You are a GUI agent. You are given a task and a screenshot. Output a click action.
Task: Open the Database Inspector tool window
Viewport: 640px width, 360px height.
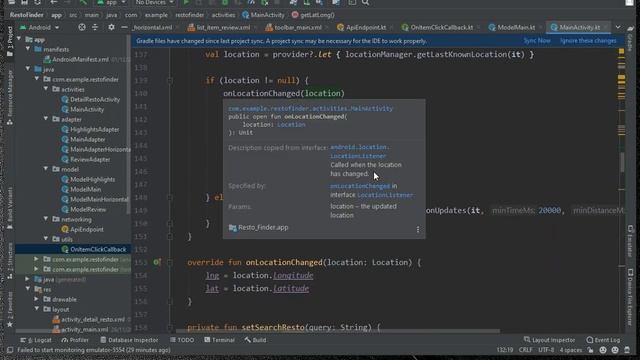pyautogui.click(x=129, y=340)
